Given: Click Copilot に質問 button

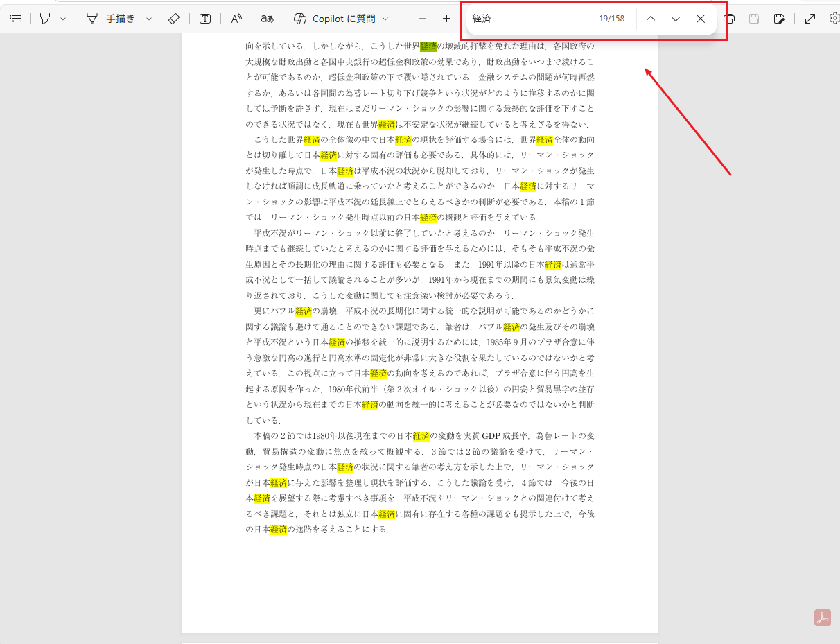Looking at the screenshot, I should tap(335, 19).
